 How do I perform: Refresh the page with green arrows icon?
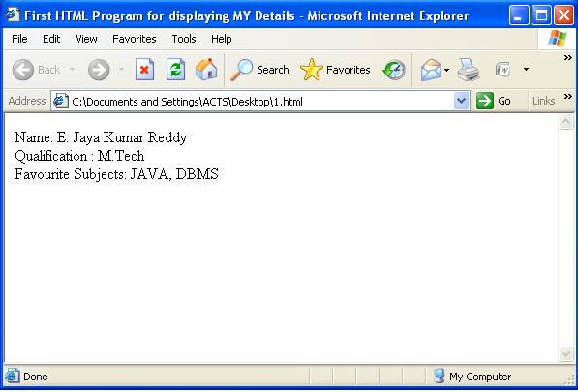(175, 70)
